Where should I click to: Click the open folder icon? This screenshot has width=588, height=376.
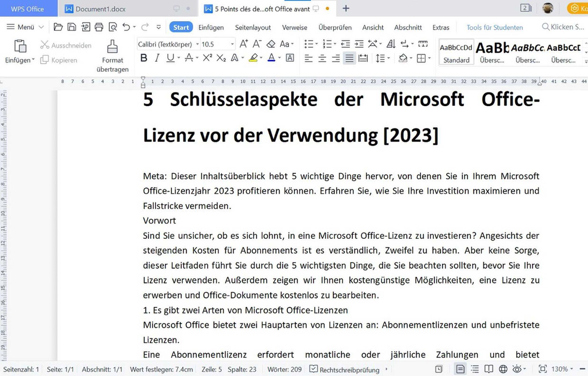click(58, 27)
